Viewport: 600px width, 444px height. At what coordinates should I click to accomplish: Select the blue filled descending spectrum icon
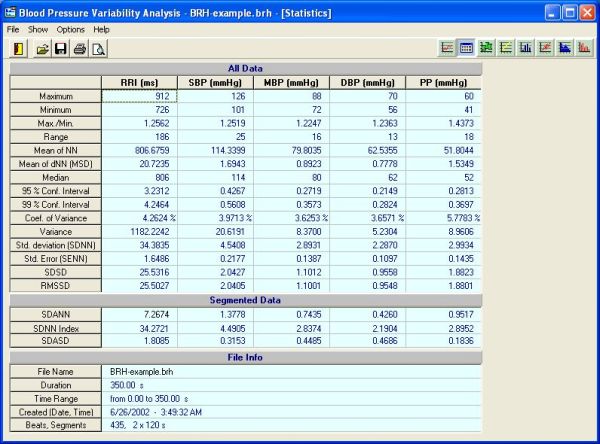565,47
